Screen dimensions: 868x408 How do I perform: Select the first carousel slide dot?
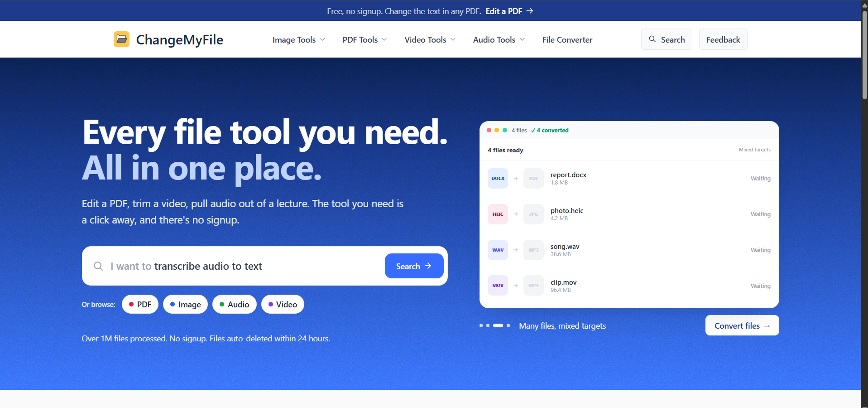click(481, 325)
